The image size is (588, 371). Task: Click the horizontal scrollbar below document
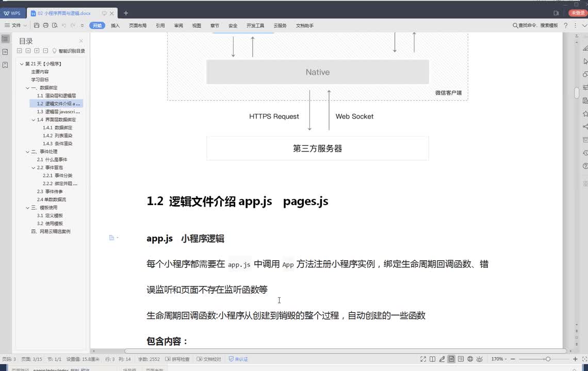pyautogui.click(x=345, y=351)
